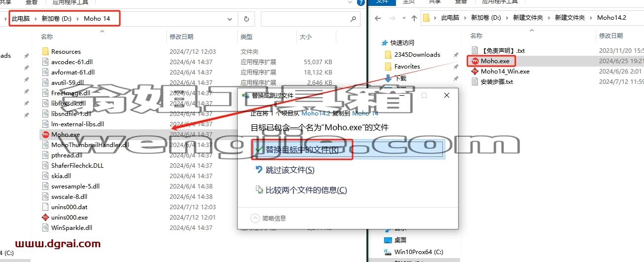The height and width of the screenshot is (262, 644).
Task: Open 快速访问 star icon in sidebar
Action: point(386,42)
